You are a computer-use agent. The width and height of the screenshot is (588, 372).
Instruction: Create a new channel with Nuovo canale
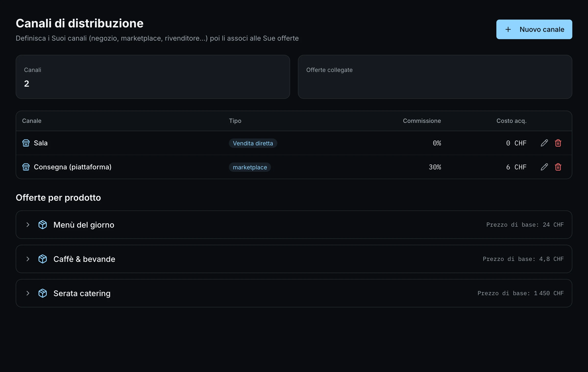pyautogui.click(x=534, y=29)
